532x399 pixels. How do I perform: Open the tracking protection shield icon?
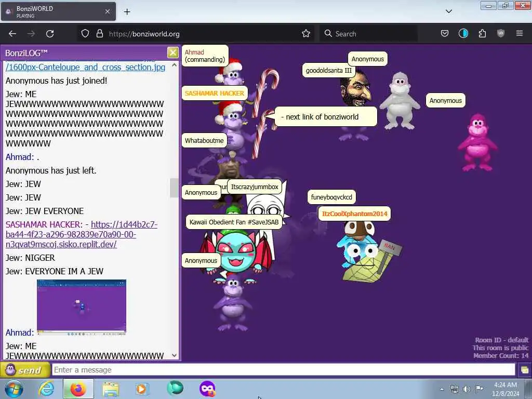pos(85,34)
